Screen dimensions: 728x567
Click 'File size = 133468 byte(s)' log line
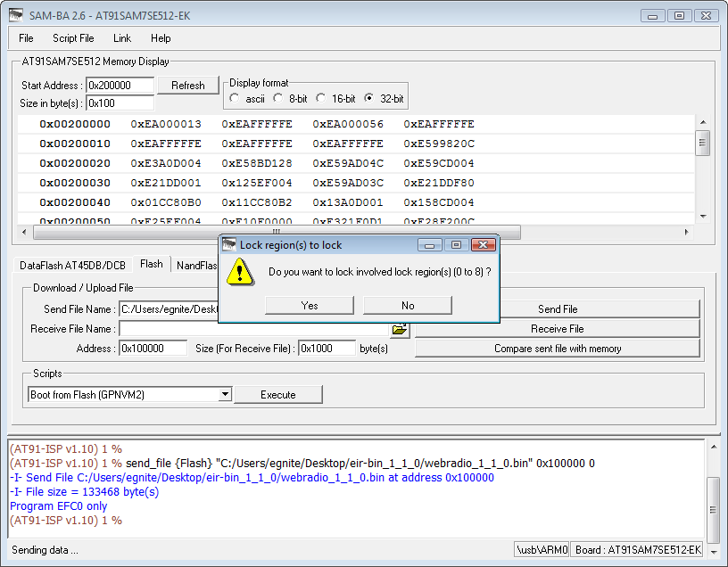point(85,492)
